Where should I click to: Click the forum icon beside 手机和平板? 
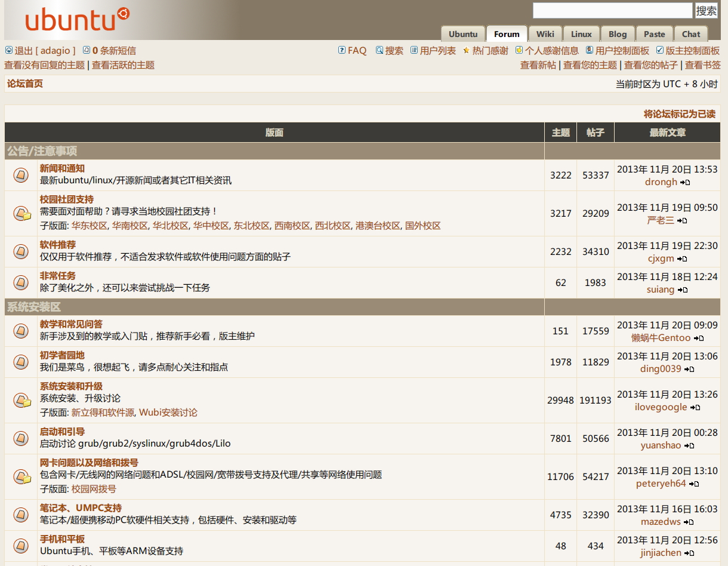pyautogui.click(x=21, y=546)
